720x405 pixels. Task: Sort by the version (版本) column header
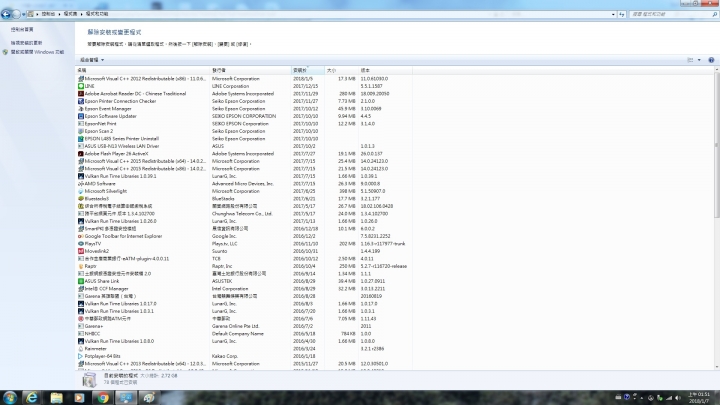point(385,70)
